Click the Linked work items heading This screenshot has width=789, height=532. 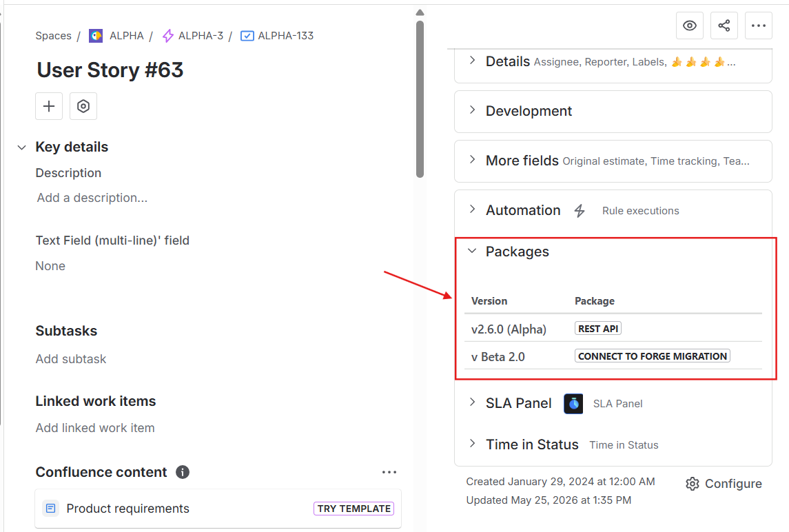tap(96, 401)
